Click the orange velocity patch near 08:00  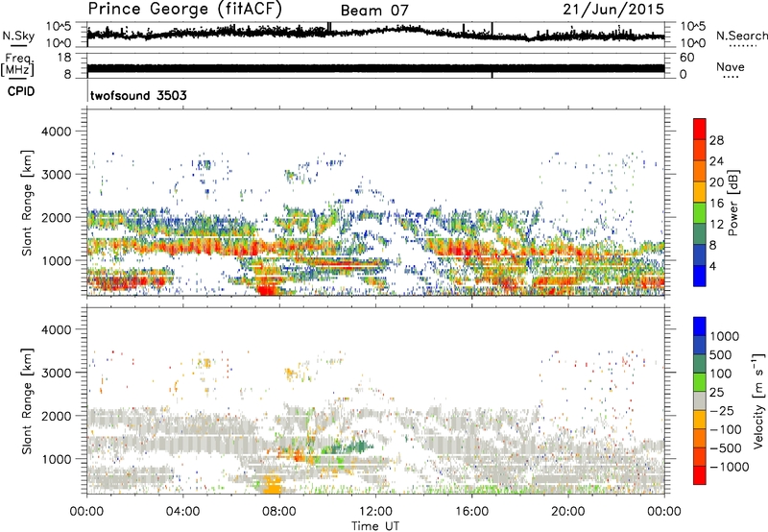click(x=271, y=486)
